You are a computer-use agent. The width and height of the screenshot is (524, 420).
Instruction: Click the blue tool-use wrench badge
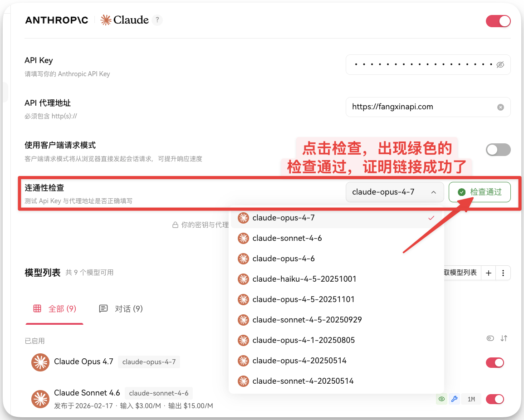(454, 399)
